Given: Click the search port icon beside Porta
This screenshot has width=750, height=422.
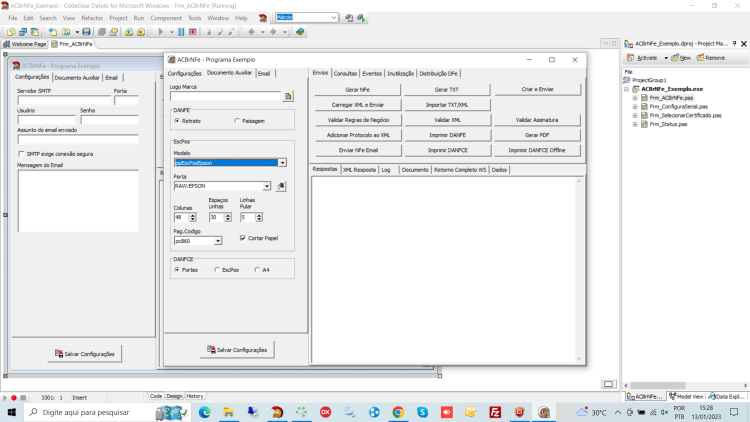Looking at the screenshot, I should tap(281, 186).
